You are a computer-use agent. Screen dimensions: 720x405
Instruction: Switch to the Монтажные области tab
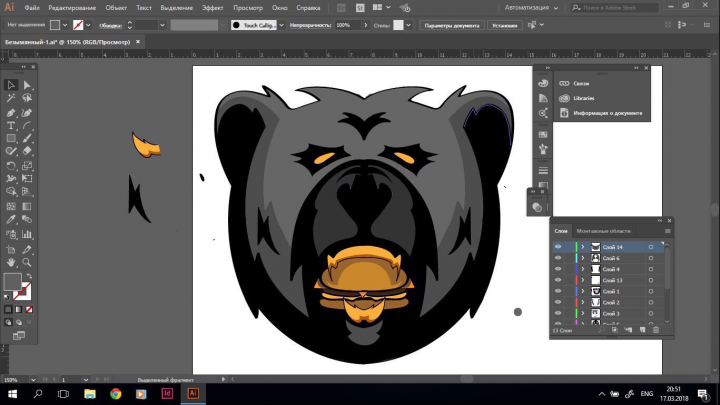tap(603, 231)
